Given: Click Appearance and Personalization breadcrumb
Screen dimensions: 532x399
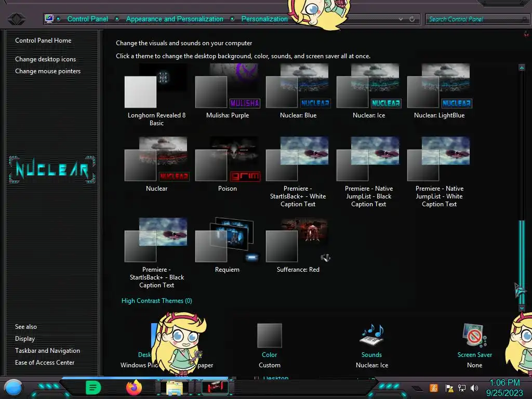Looking at the screenshot, I should coord(175,19).
